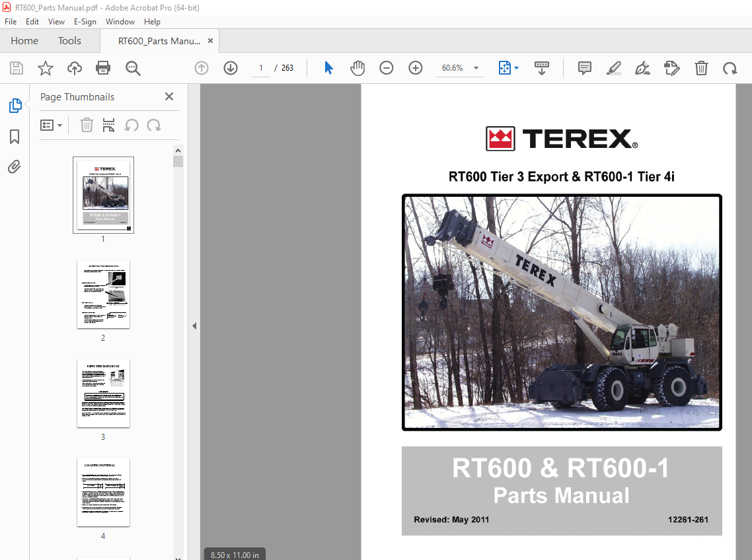Image resolution: width=752 pixels, height=560 pixels.
Task: Open the View menu
Action: click(x=56, y=22)
